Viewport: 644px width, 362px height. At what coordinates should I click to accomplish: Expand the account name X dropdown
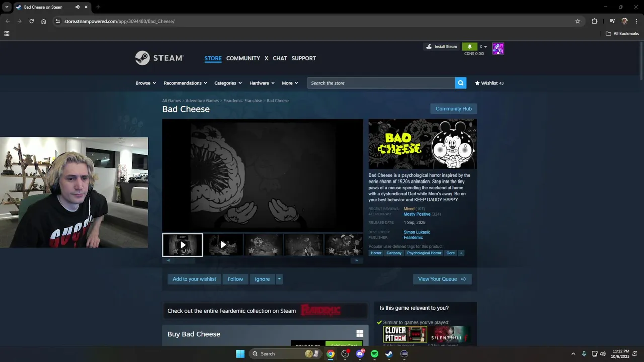[483, 47]
